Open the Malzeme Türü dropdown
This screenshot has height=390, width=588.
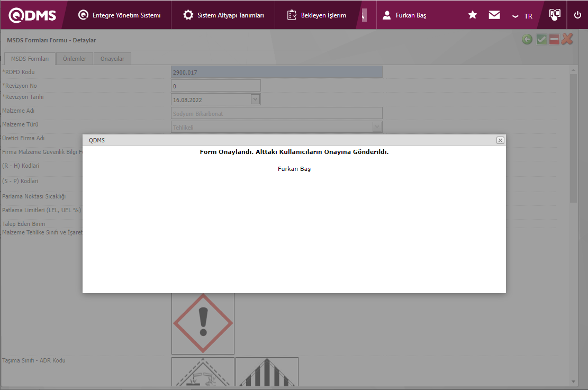377,127
